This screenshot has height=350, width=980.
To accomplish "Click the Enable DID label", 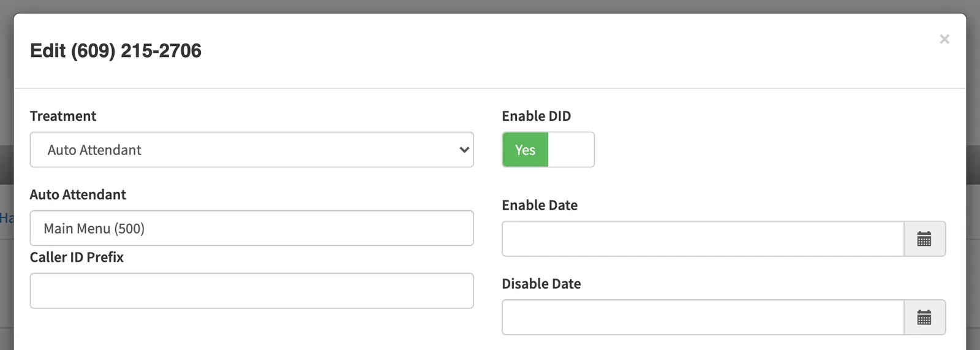I will [x=537, y=116].
